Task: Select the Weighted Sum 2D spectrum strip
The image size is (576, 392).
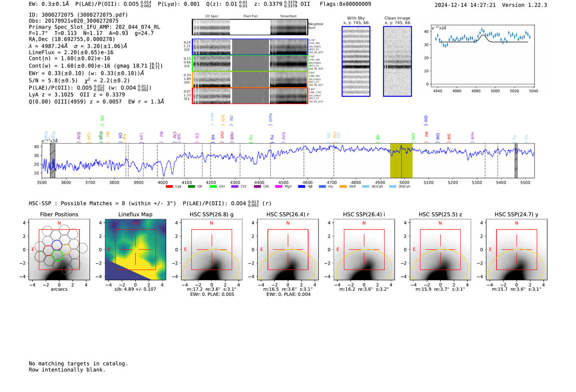Action: (x=250, y=27)
